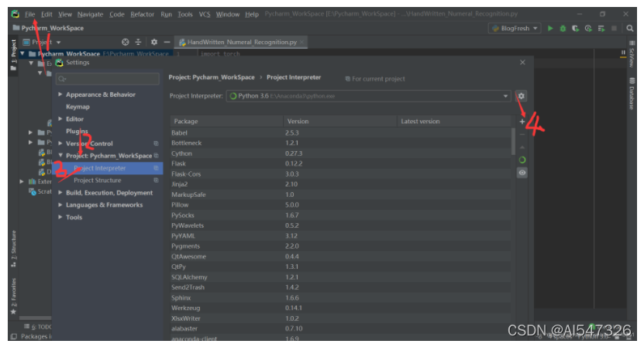The image size is (644, 344).
Task: Open the Tools menu in menu bar
Action: coord(184,15)
